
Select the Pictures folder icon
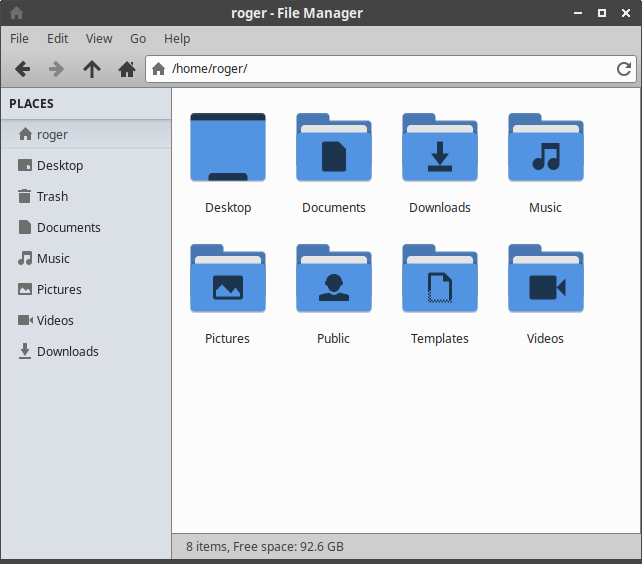coord(228,279)
